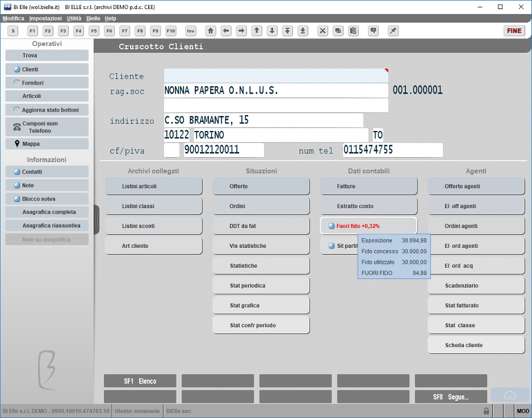Viewport: 532px width, 418px height.
Task: Click the padlock icon in status bar
Action: point(486,411)
